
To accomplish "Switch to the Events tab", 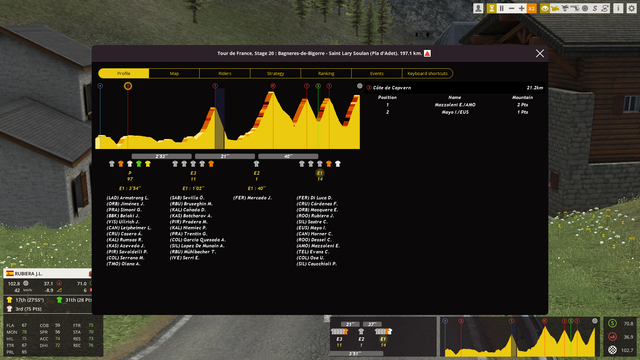I will coord(377,73).
